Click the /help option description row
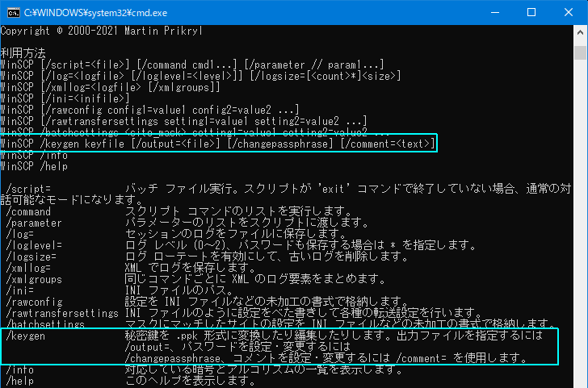588x388 pixels. [x=131, y=381]
